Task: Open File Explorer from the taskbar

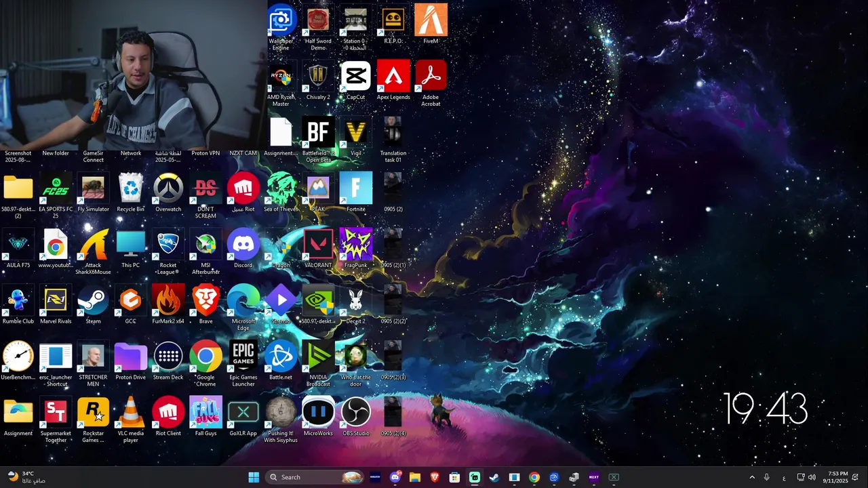Action: click(x=415, y=477)
